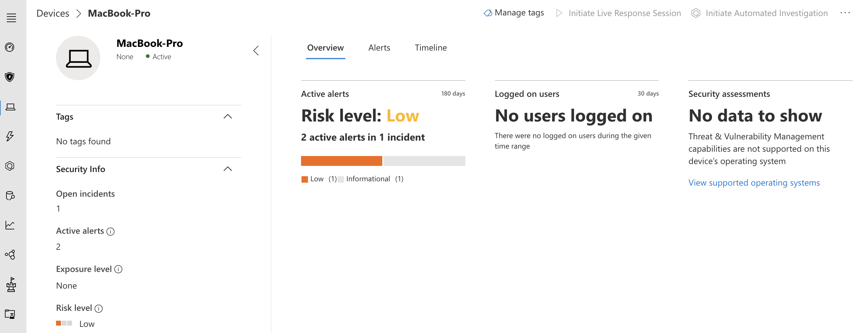Click the Active alerts info tooltip icon
The height and width of the screenshot is (333, 868).
(110, 232)
